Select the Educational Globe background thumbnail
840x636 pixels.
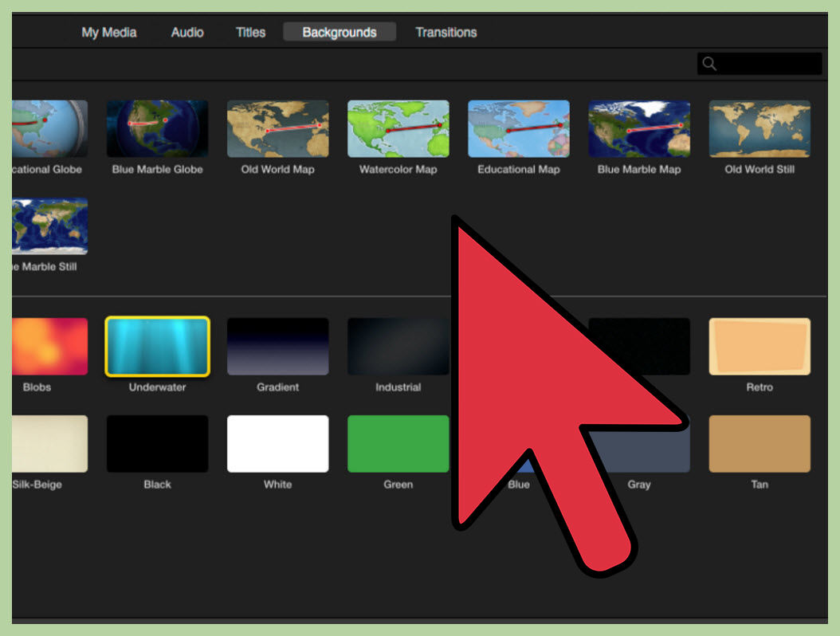(50, 128)
